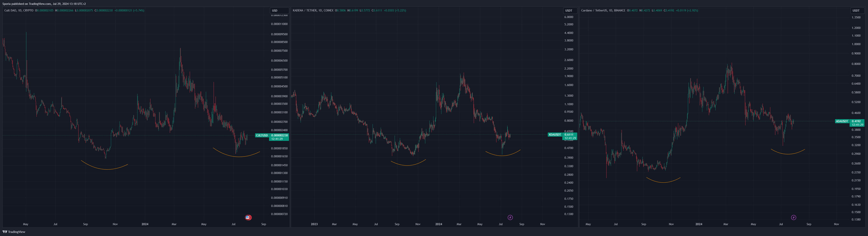Click the 2024 label on Cardano time axis
This screenshot has width=868, height=236.
(699, 224)
